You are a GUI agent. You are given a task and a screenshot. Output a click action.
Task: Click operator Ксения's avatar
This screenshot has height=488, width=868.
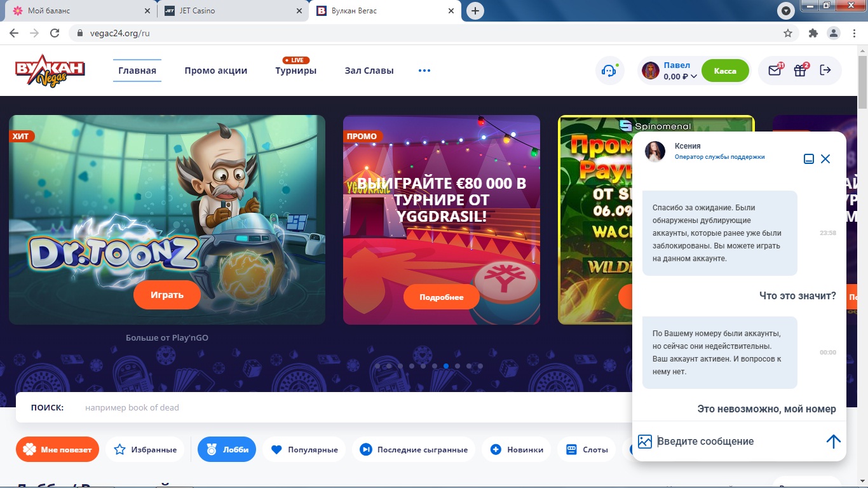[x=655, y=151]
